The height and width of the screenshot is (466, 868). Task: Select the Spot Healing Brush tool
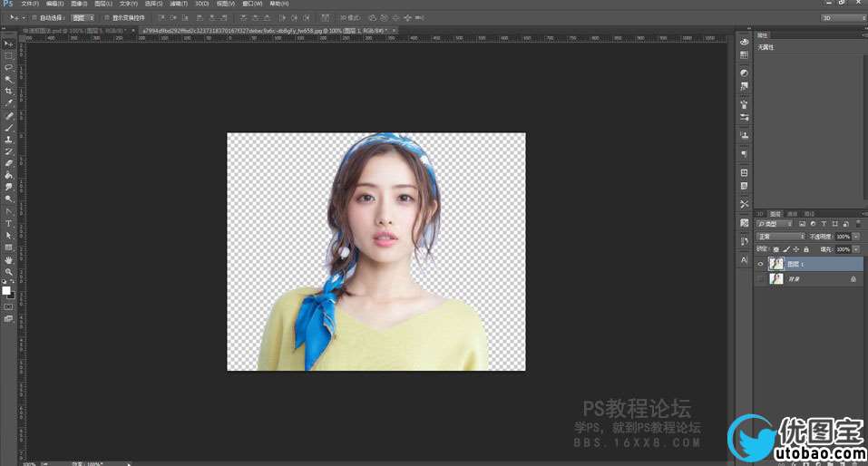8,116
